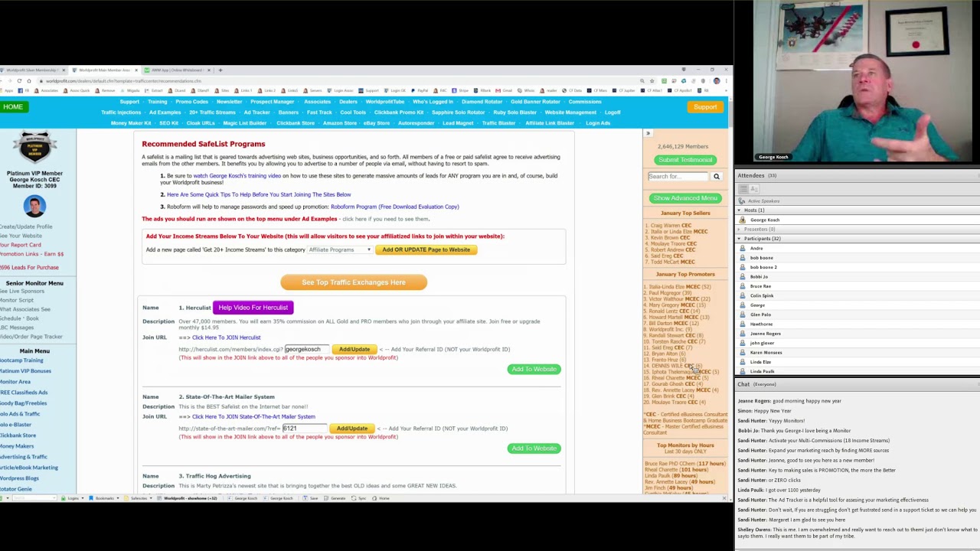Collapse the Hosts (1) group

740,210
